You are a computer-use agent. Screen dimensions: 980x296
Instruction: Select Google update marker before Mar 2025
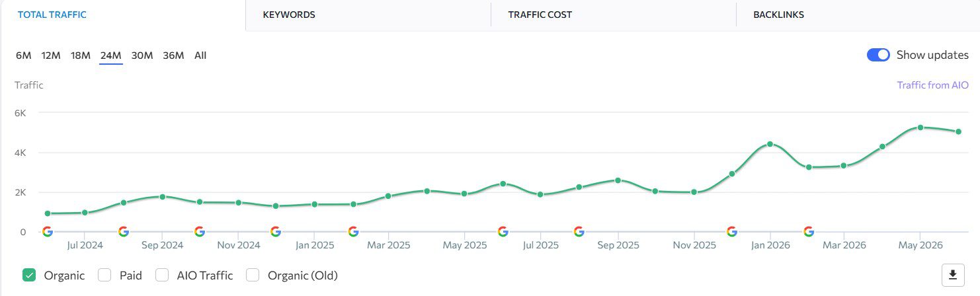pos(353,231)
